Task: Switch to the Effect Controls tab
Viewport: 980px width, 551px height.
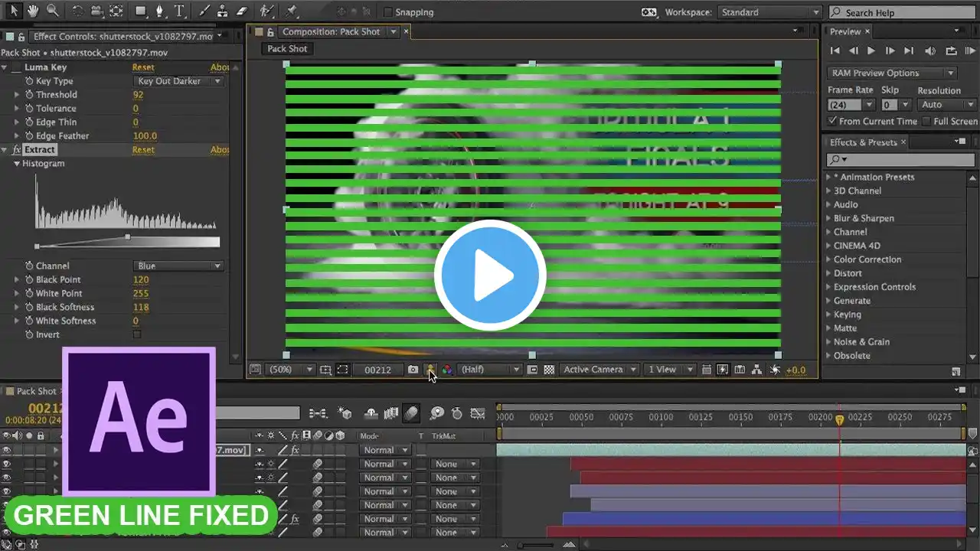Action: [x=122, y=36]
